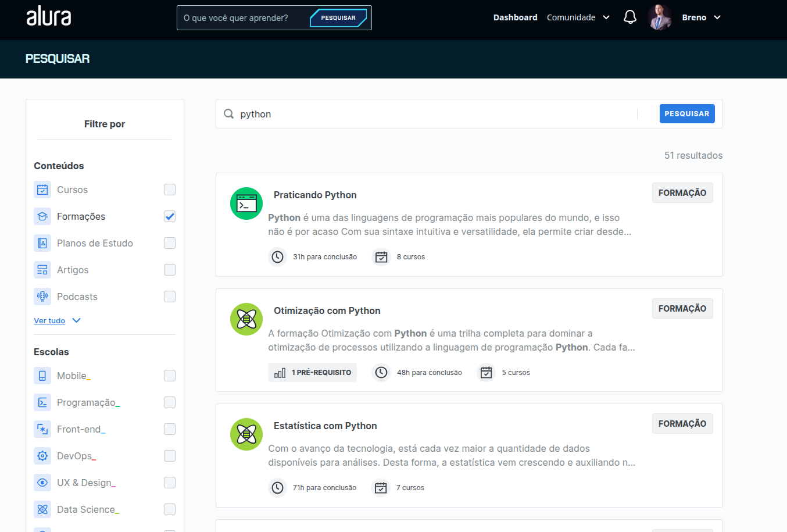Click Breno's profile avatar
This screenshot has height=532, width=787.
(x=660, y=17)
